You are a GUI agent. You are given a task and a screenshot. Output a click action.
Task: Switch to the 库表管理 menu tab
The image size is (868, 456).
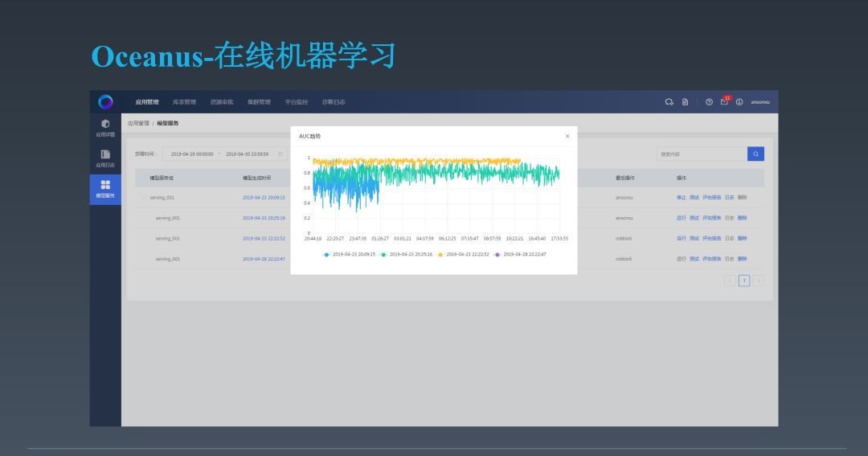tap(184, 102)
